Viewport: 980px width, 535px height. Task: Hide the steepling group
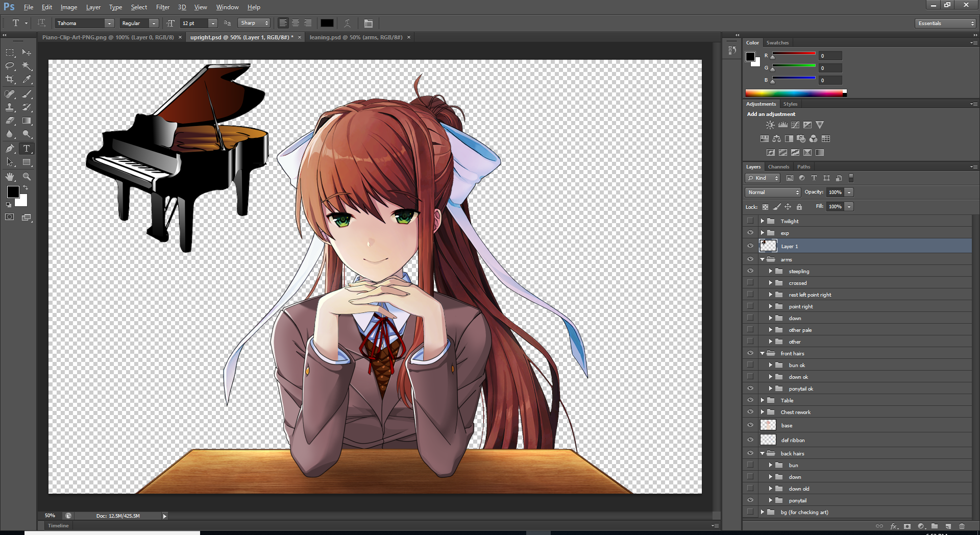tap(750, 271)
